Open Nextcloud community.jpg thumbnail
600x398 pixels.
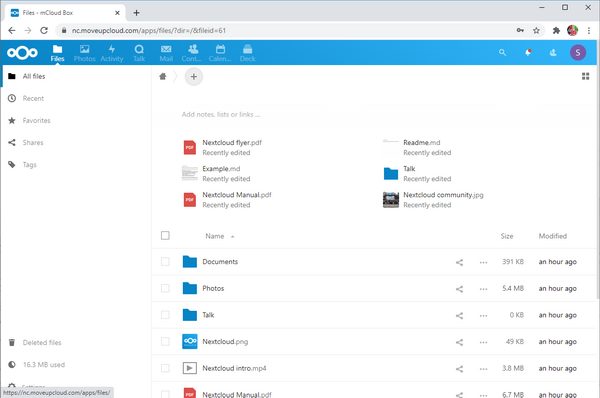(x=391, y=200)
